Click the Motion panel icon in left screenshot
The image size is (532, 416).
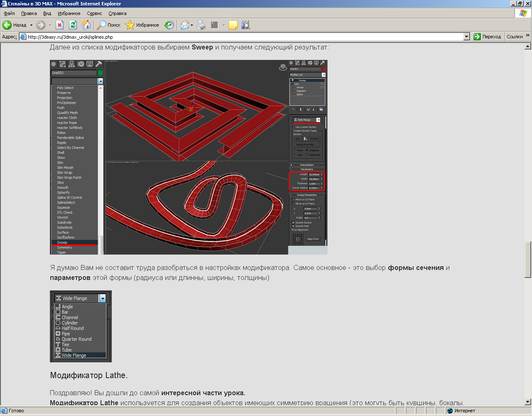[81, 64]
